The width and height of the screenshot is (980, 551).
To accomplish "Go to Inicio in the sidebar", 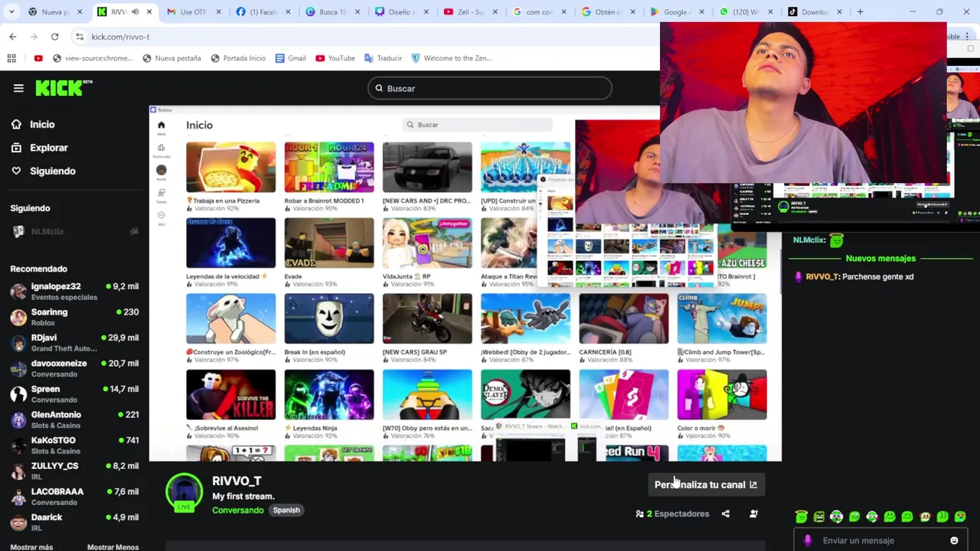I will pyautogui.click(x=42, y=124).
